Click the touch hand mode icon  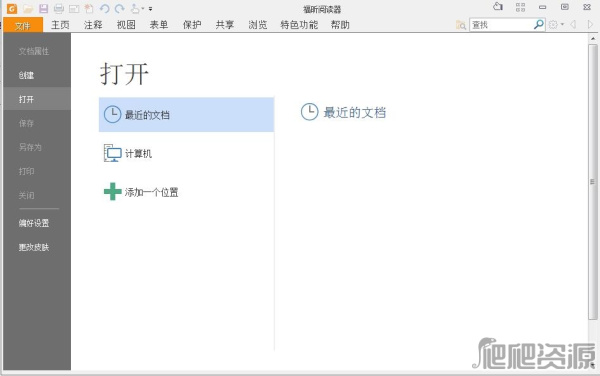[135, 8]
